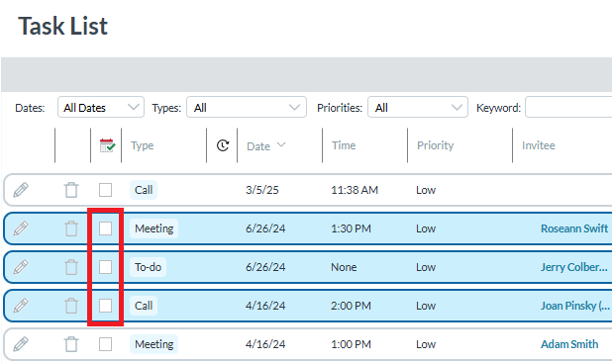The image size is (612, 364).
Task: Click the calendar completed column header icon
Action: pyautogui.click(x=107, y=145)
